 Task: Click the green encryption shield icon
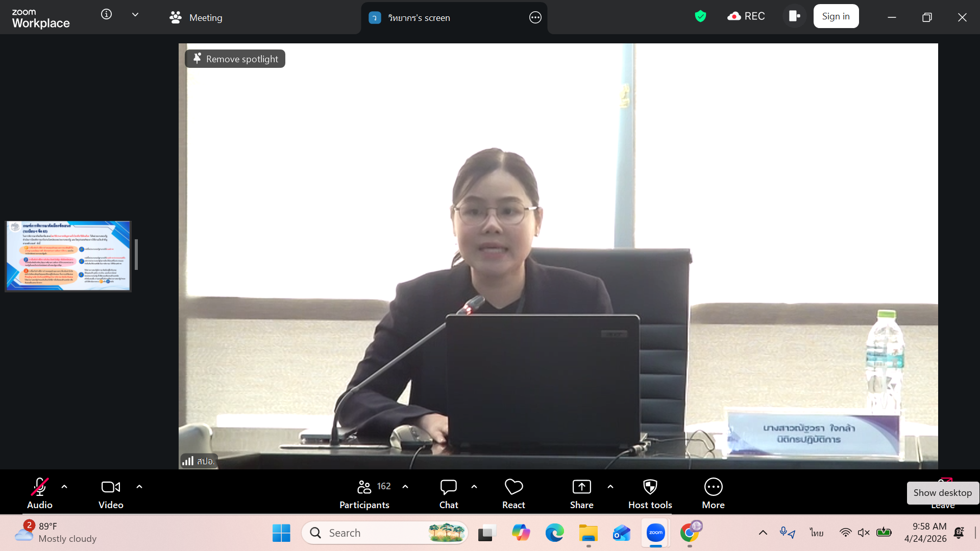click(x=700, y=16)
